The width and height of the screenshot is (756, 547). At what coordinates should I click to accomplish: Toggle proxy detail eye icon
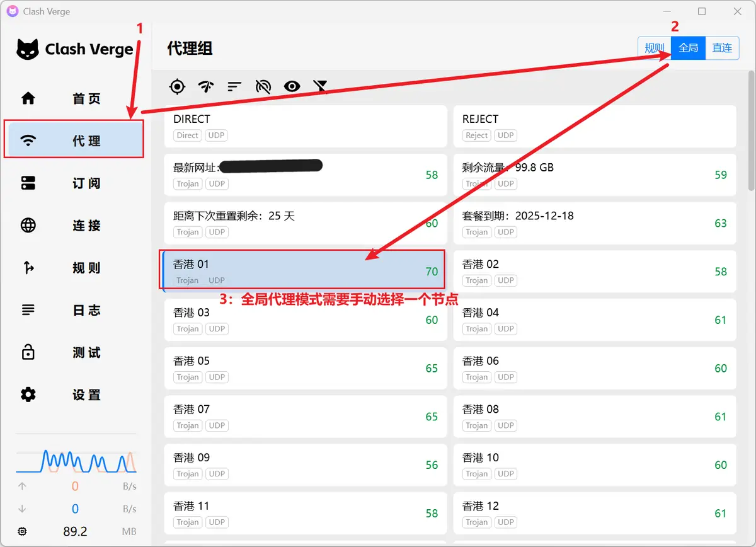click(292, 87)
